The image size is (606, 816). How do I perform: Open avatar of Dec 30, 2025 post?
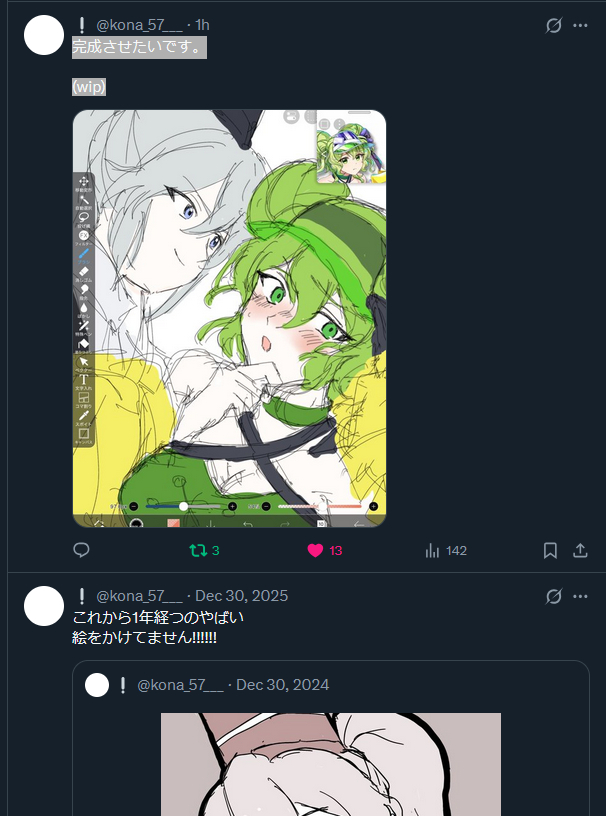pos(44,606)
